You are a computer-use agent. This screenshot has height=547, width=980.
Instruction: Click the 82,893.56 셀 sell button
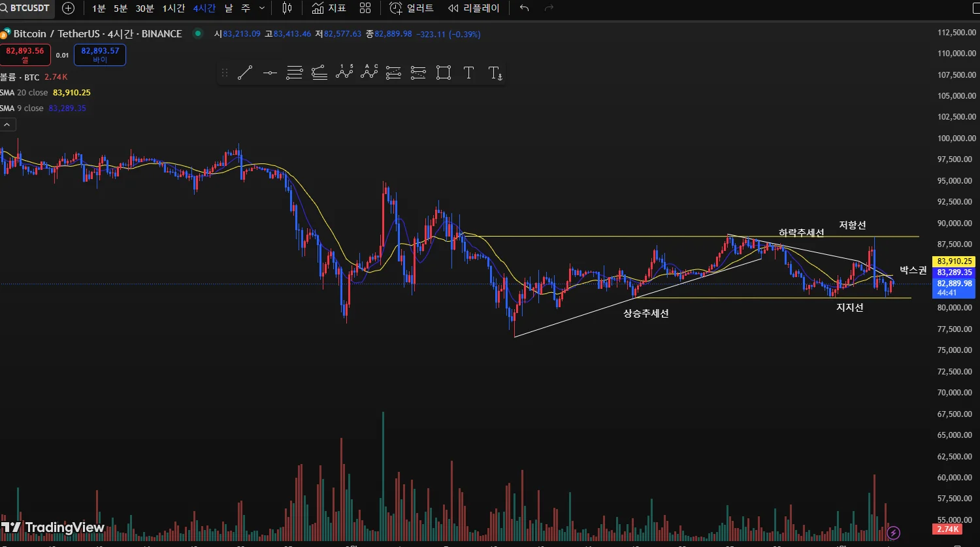click(25, 55)
